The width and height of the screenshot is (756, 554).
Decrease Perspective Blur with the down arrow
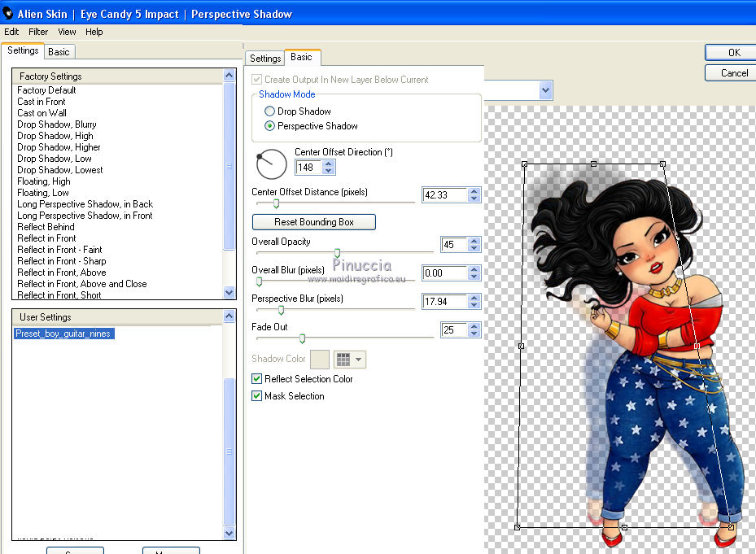coord(474,305)
